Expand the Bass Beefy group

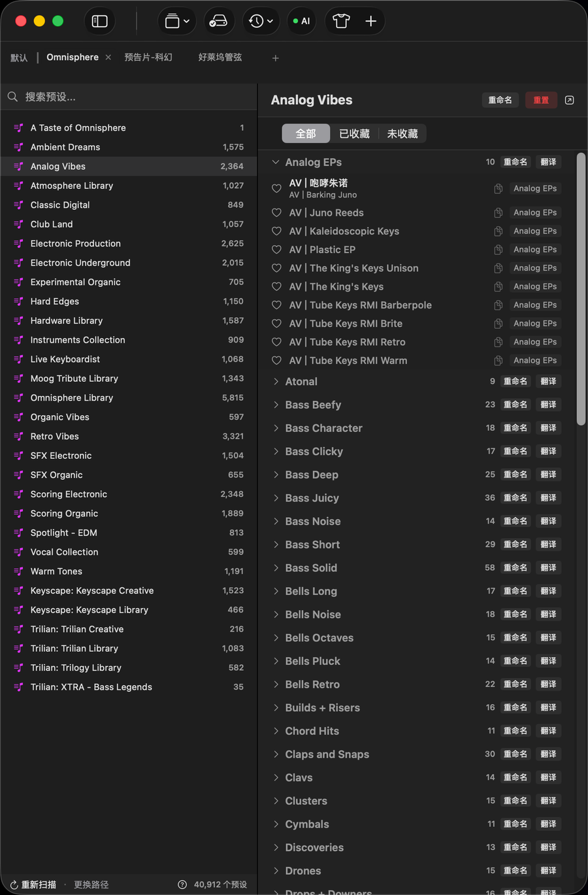[x=276, y=405]
